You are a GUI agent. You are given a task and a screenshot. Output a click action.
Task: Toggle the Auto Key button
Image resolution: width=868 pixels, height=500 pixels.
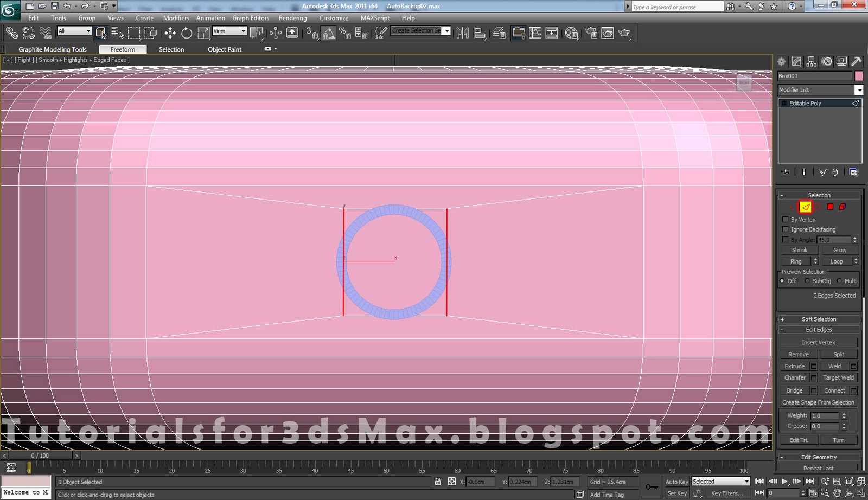point(676,482)
